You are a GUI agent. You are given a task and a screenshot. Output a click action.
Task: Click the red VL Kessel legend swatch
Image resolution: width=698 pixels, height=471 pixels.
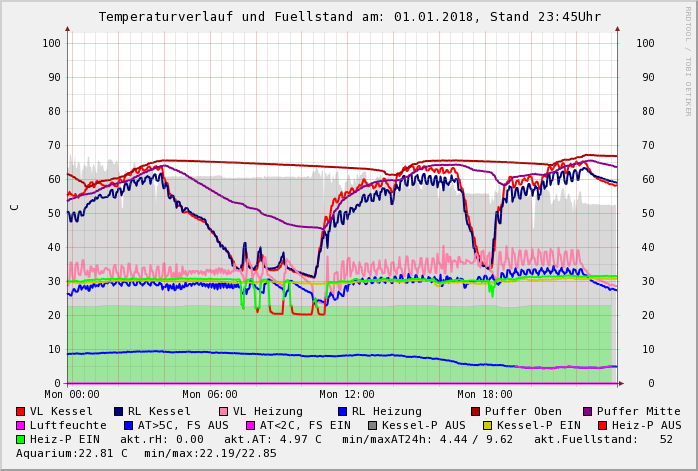(x=21, y=411)
